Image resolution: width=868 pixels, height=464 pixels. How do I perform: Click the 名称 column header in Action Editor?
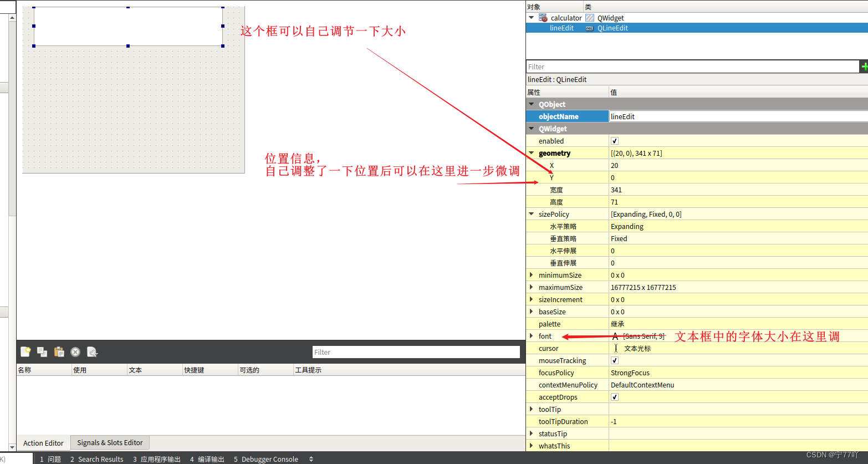coord(44,370)
